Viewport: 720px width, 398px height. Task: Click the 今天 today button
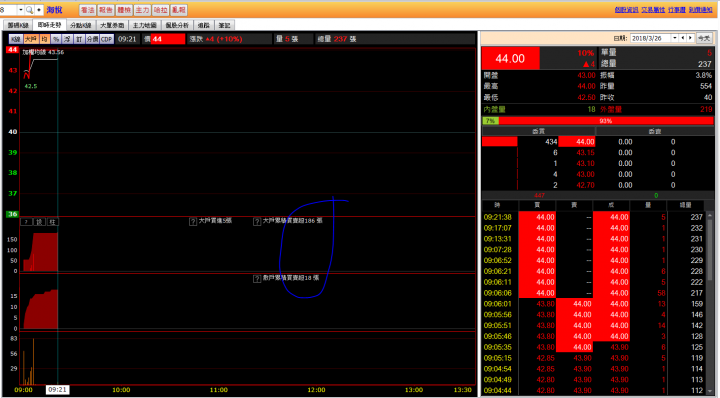704,38
